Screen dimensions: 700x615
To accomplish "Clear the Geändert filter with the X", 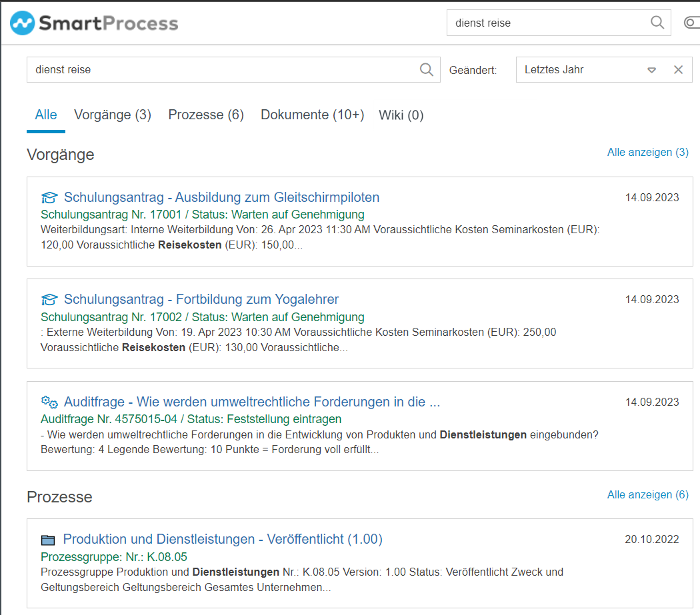I will click(678, 70).
